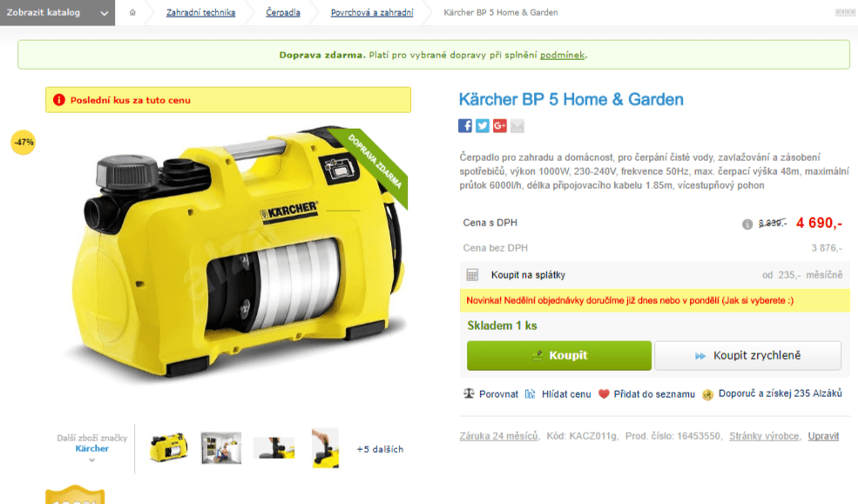The width and height of the screenshot is (858, 504).
Task: Expand the Zobrazit katalog dropdown
Action: point(57,12)
